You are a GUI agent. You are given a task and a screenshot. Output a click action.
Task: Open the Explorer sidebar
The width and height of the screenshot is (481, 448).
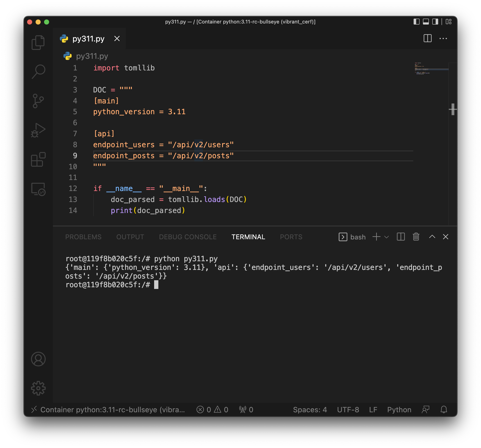(x=38, y=42)
